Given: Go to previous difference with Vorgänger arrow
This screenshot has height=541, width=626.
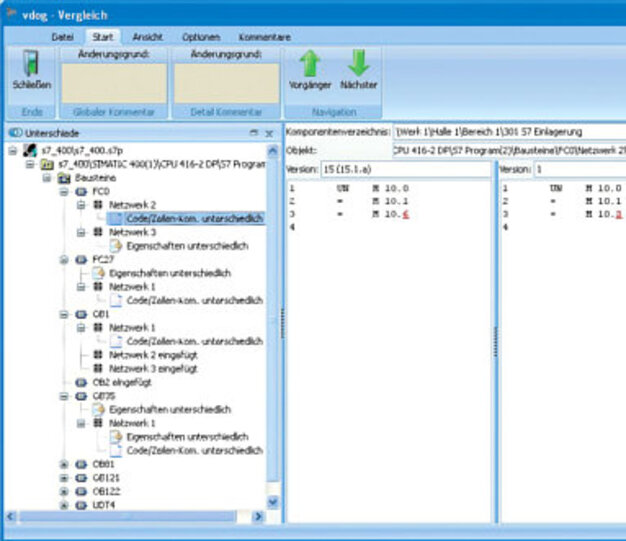Looking at the screenshot, I should click(x=310, y=63).
